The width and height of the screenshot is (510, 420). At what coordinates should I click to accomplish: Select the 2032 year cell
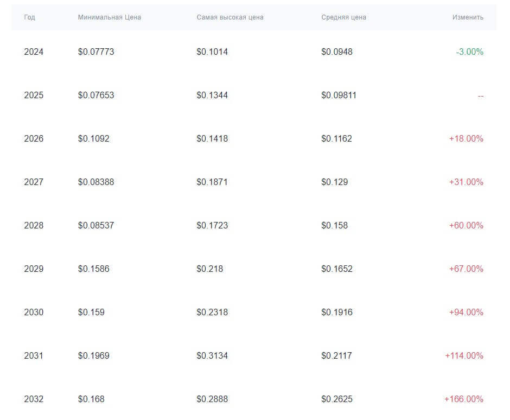click(34, 399)
